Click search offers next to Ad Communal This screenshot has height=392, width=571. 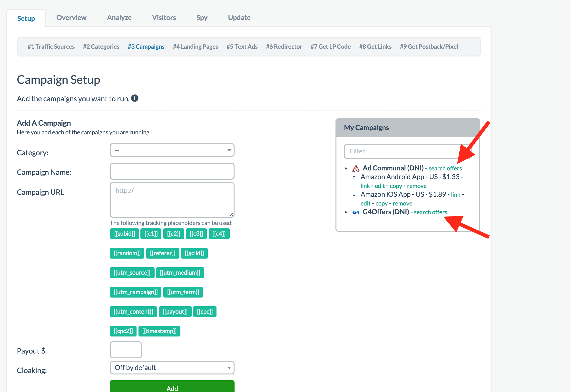pyautogui.click(x=445, y=168)
